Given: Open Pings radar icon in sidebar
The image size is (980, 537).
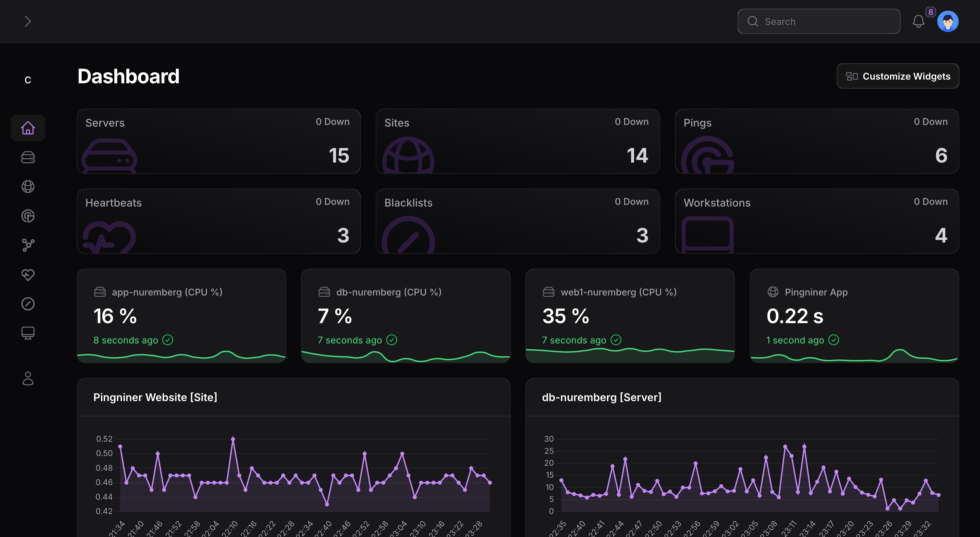Looking at the screenshot, I should 28,216.
